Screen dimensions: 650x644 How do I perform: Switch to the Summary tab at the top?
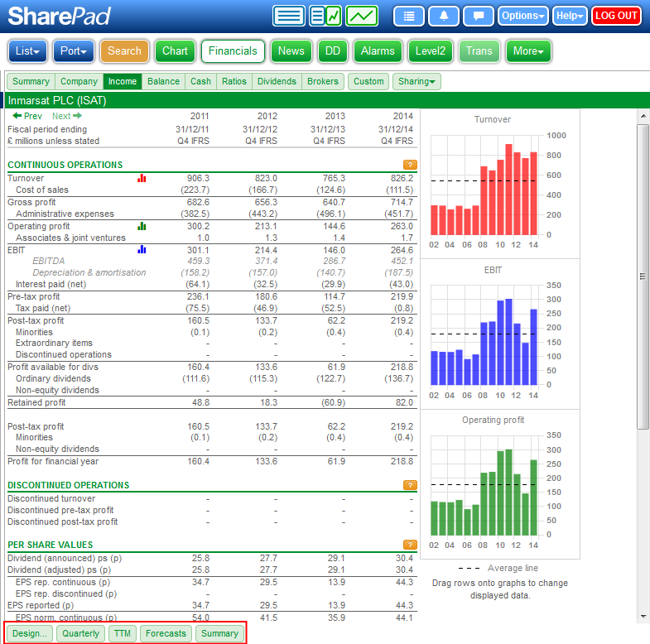pos(31,81)
